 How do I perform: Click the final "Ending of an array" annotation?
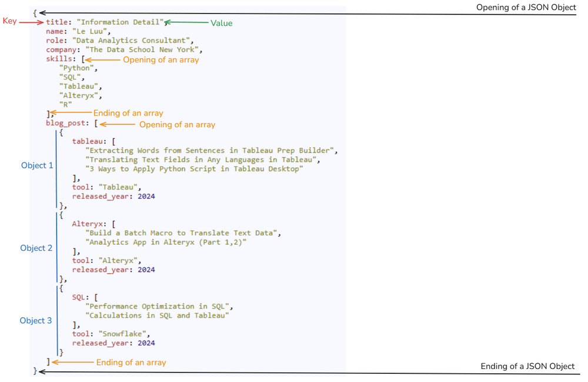(x=131, y=363)
